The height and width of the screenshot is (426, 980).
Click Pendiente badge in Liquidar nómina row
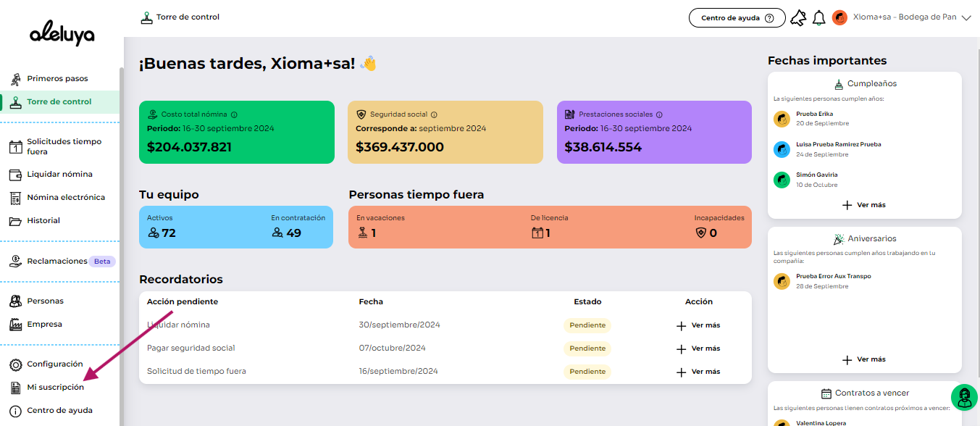[x=587, y=325]
